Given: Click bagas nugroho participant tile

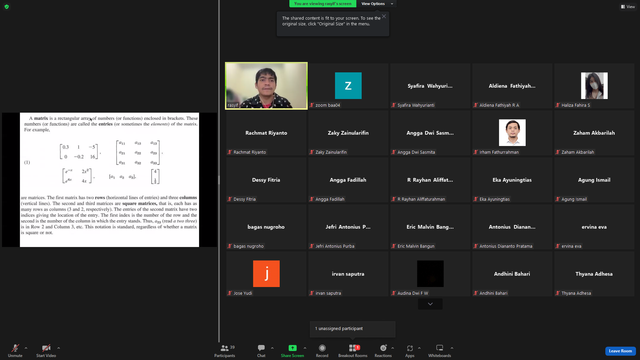Looking at the screenshot, I should pyautogui.click(x=266, y=227).
